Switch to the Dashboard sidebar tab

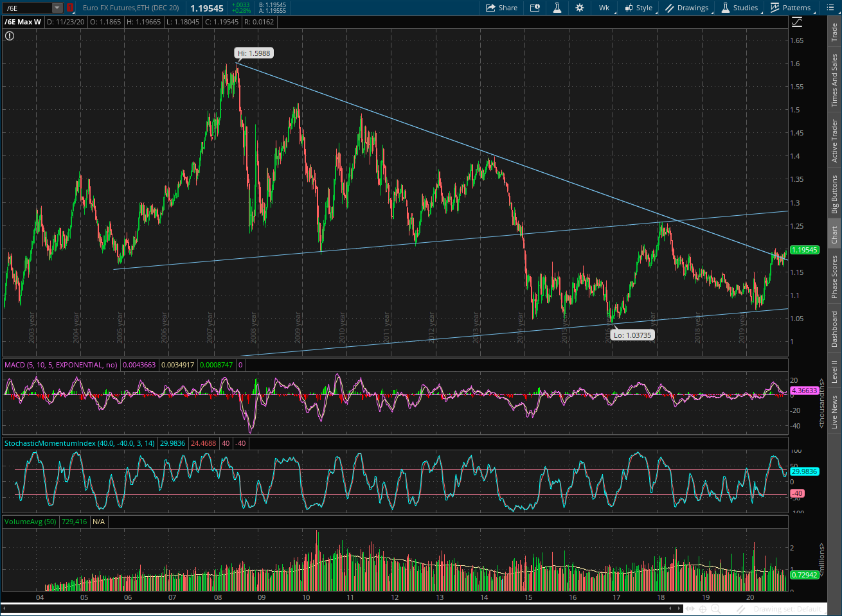pyautogui.click(x=834, y=329)
